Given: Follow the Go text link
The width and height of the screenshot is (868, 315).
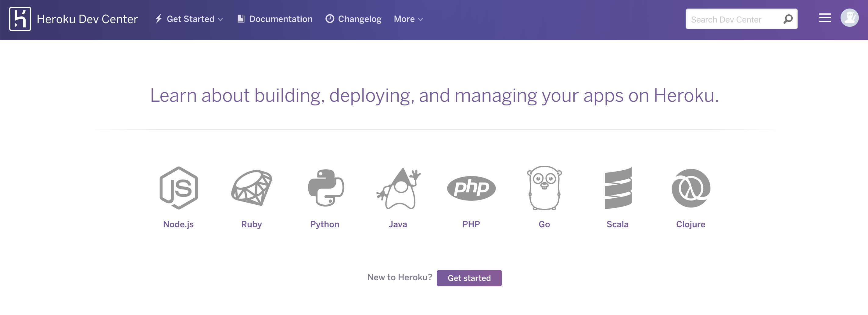Looking at the screenshot, I should click(x=544, y=224).
